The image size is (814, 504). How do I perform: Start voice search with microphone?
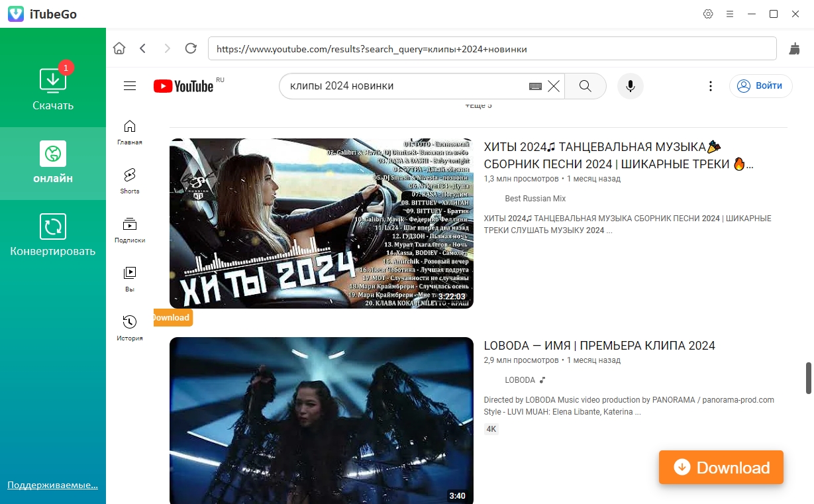(x=631, y=86)
